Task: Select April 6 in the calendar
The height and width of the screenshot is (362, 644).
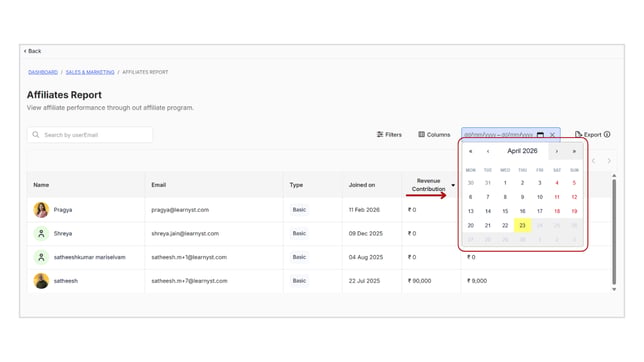Action: click(x=471, y=197)
